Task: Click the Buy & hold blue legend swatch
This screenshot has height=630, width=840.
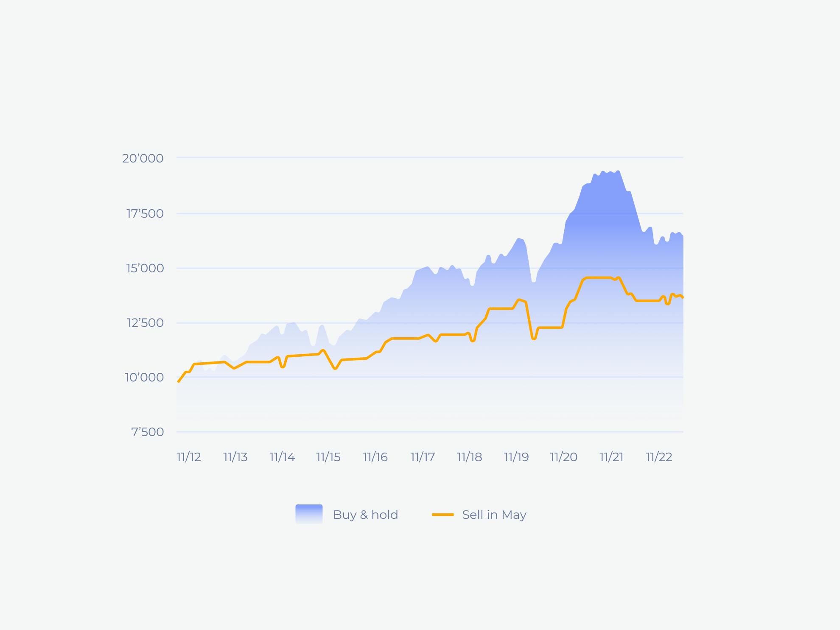Action: click(309, 514)
